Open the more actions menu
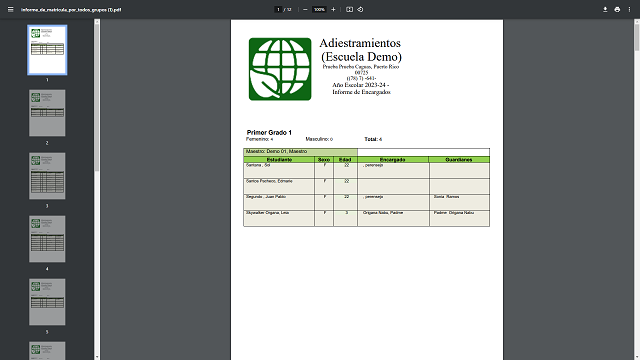This screenshot has height=360, width=640. click(x=629, y=9)
